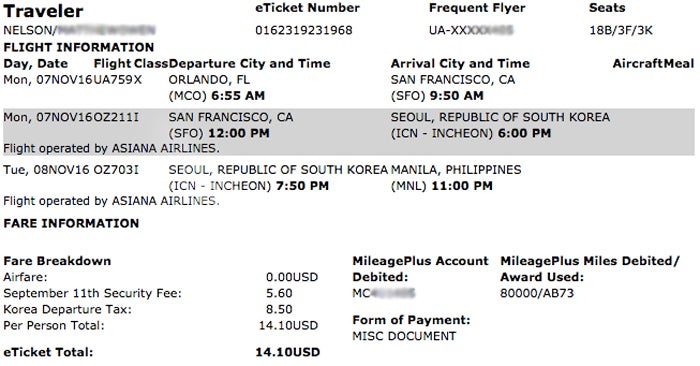Click the 11:00 PM Manila arrival time
The height and width of the screenshot is (366, 700).
(462, 186)
